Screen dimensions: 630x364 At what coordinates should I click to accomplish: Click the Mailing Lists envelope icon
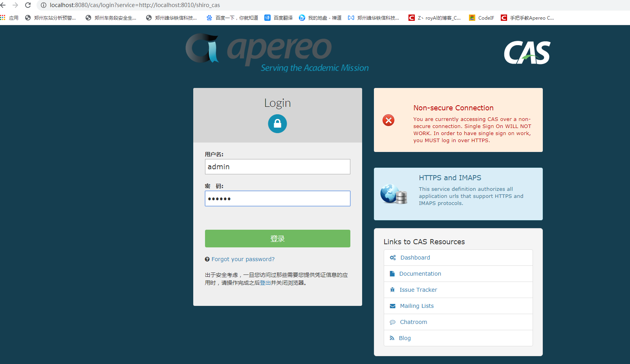392,305
